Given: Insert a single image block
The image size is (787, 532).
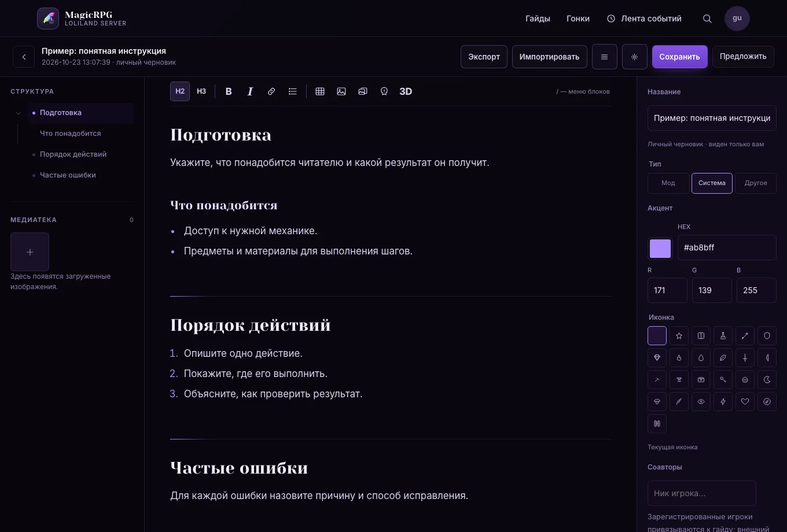Looking at the screenshot, I should click(341, 91).
